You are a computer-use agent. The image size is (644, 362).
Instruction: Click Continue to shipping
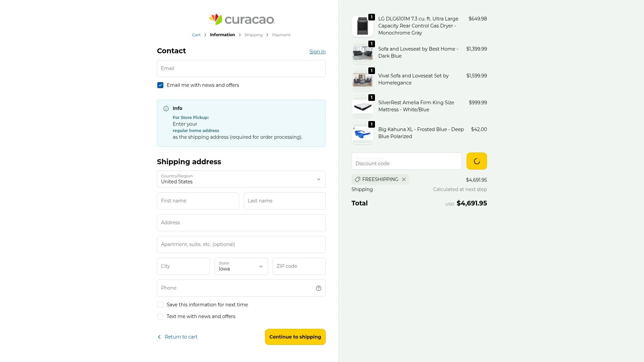coord(295,337)
